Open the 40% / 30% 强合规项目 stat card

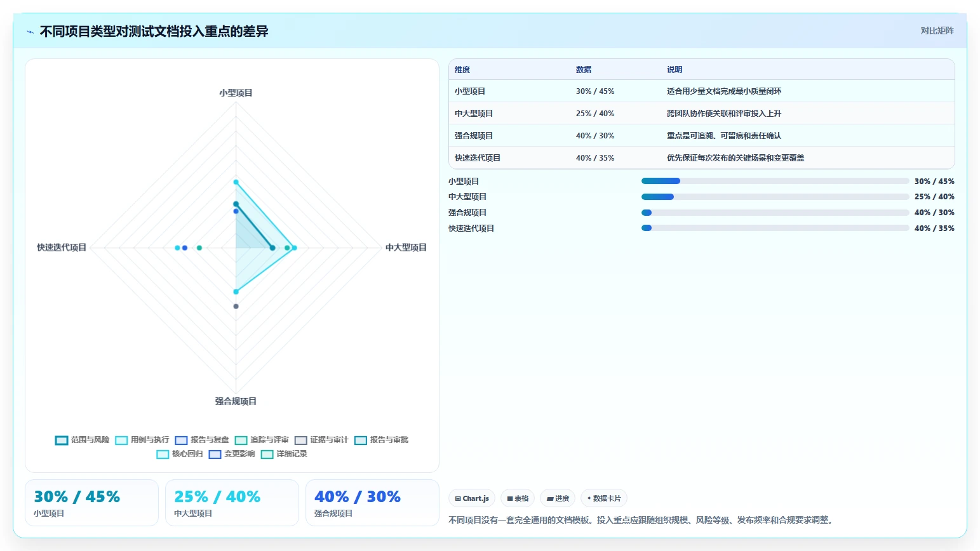[x=372, y=503]
